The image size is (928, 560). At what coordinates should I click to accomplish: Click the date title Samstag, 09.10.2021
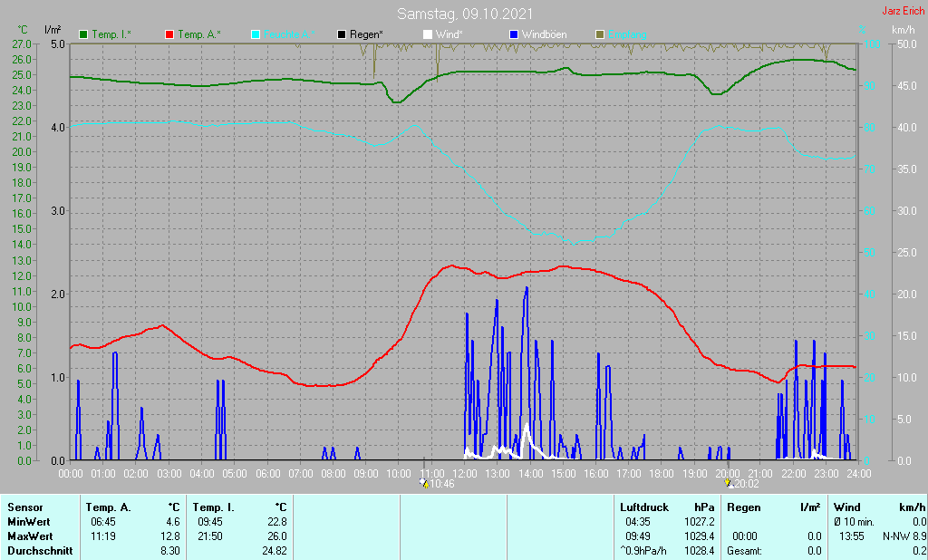(465, 14)
